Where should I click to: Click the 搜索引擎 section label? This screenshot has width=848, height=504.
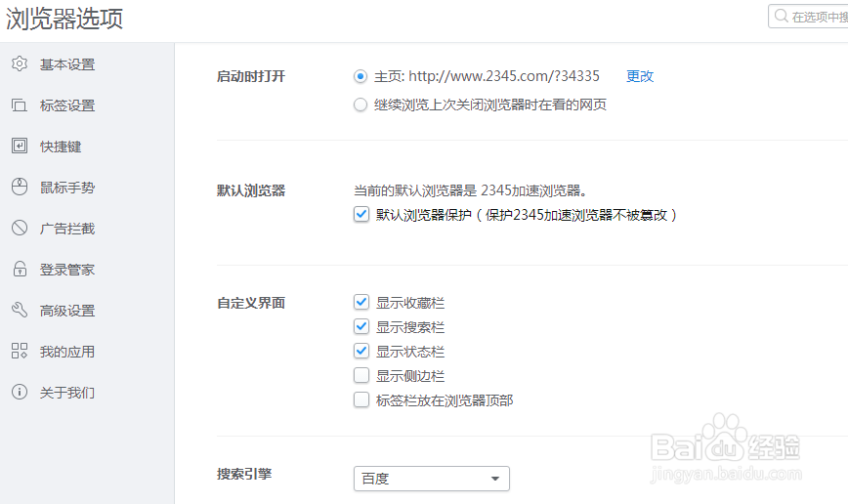click(244, 475)
